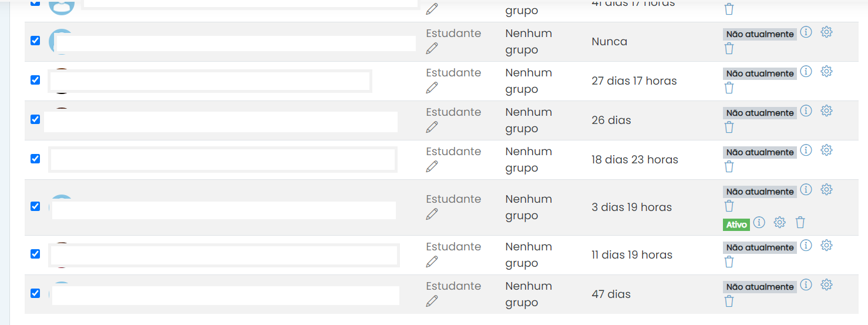Click Não atualmente badge in the 11 dias row

[x=760, y=247]
